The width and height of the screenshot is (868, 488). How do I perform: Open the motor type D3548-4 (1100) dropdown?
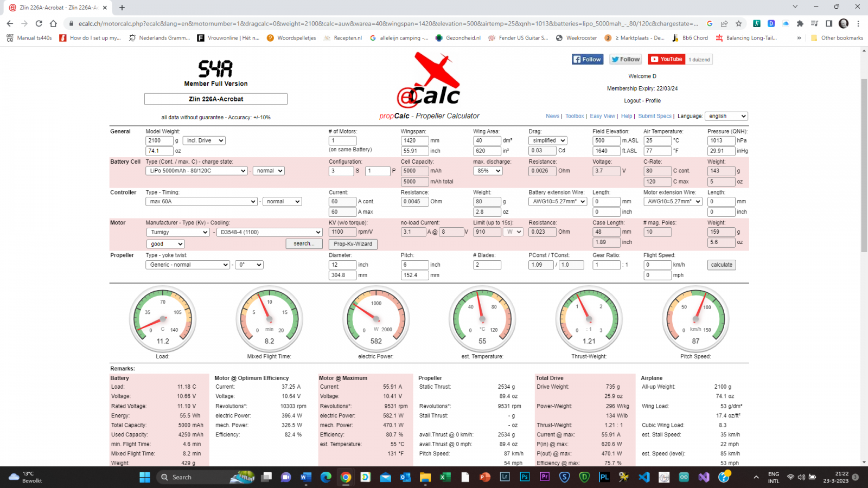(269, 232)
